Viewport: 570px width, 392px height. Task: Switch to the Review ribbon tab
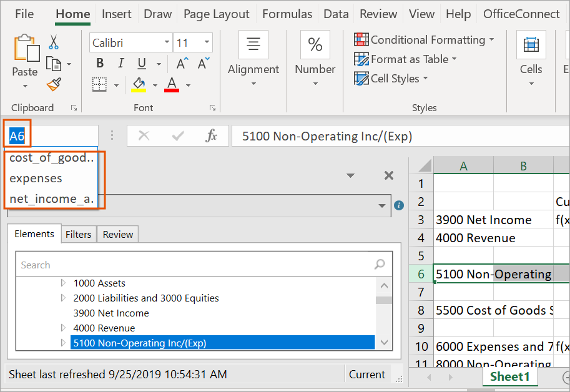coord(378,14)
